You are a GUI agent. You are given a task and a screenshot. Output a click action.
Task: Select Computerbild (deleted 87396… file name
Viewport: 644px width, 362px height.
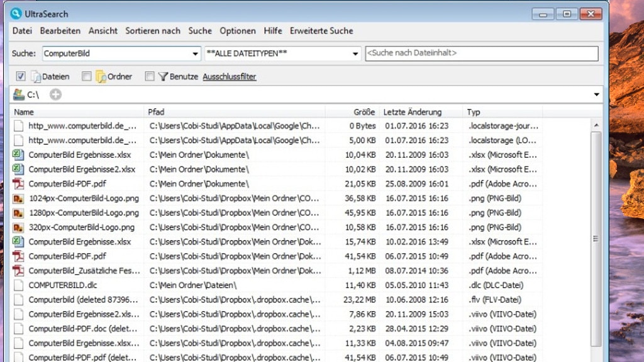(x=84, y=300)
